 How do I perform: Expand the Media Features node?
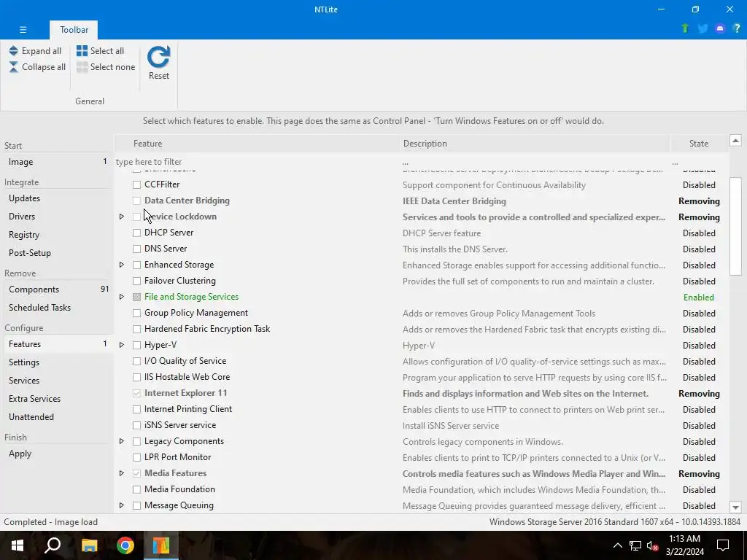(122, 473)
